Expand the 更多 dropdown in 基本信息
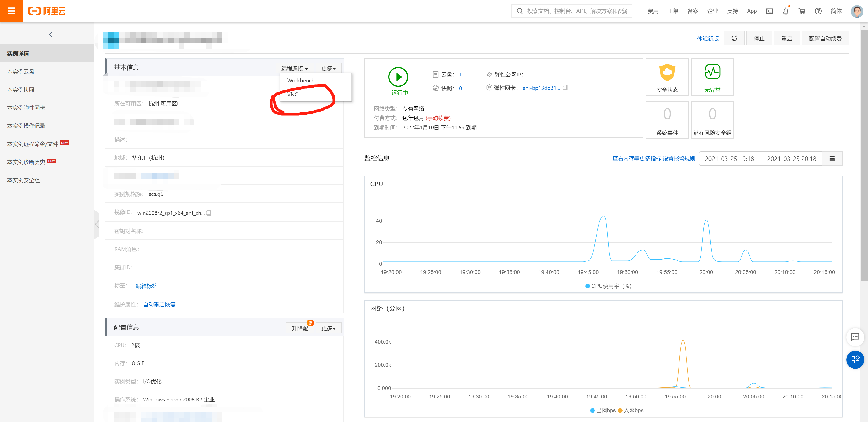868x422 pixels. 328,69
